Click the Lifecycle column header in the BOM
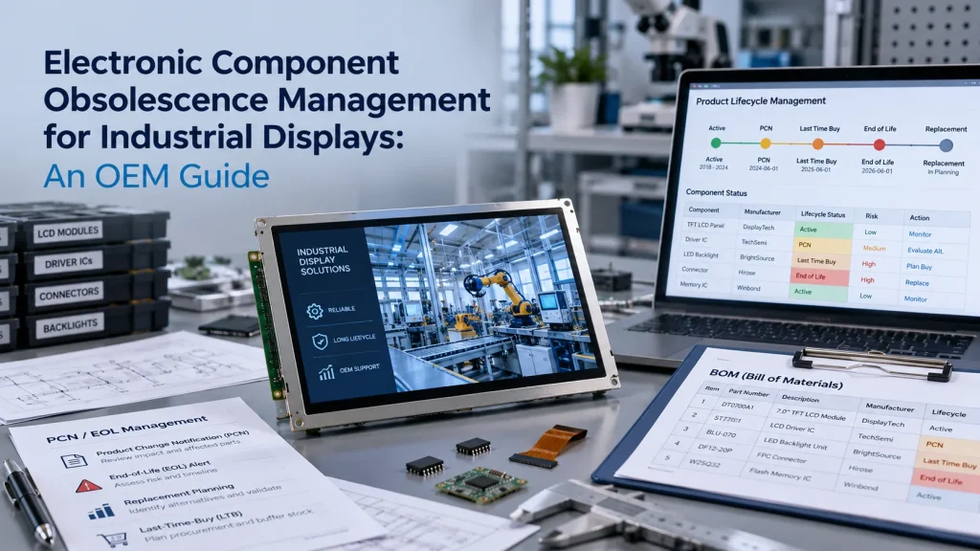This screenshot has height=551, width=980. click(x=948, y=413)
